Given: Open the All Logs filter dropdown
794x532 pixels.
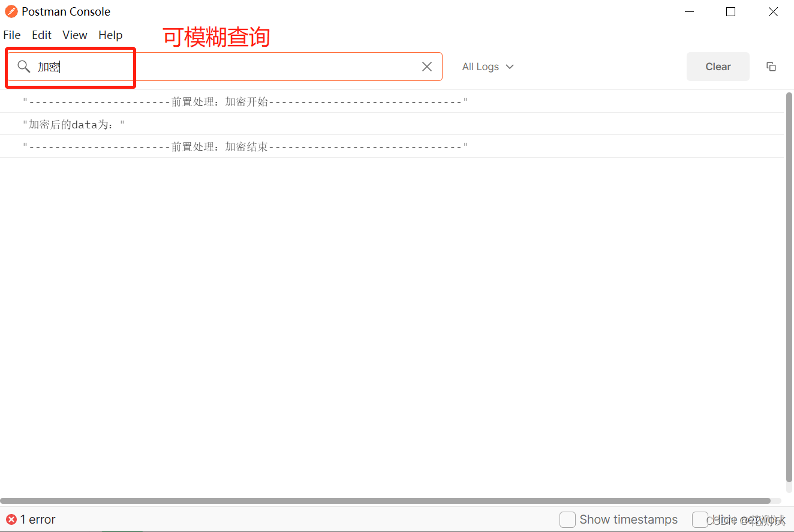Looking at the screenshot, I should [x=488, y=67].
